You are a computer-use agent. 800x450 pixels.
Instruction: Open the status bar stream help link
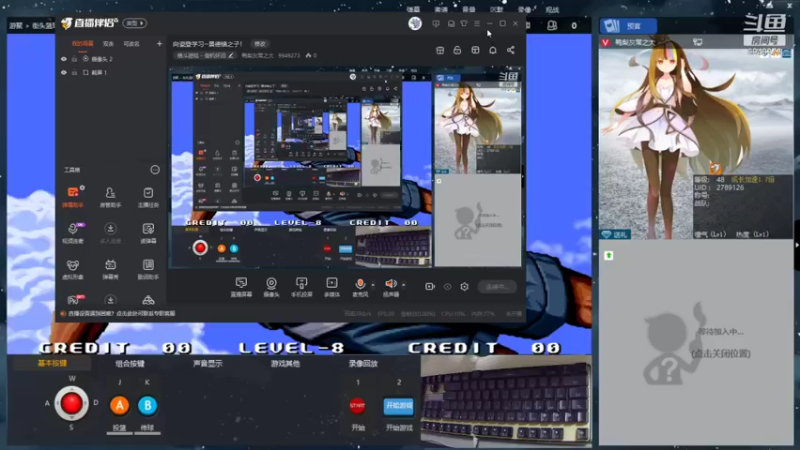coord(121,314)
